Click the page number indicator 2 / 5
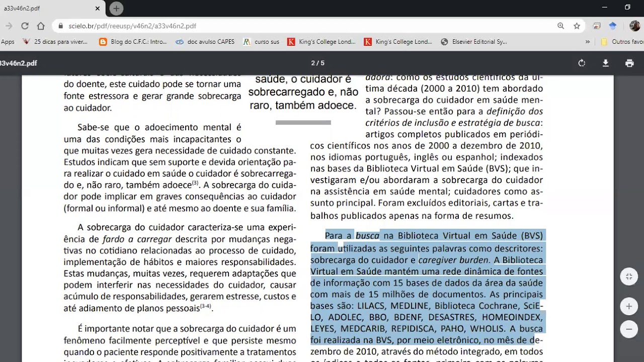Viewport: 644px width, 362px height. click(x=317, y=63)
